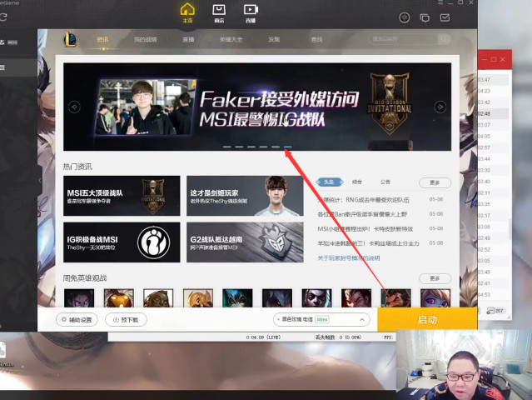Click 更多 button in 周免英雄观战 section
This screenshot has height=400, width=532.
coord(435,278)
